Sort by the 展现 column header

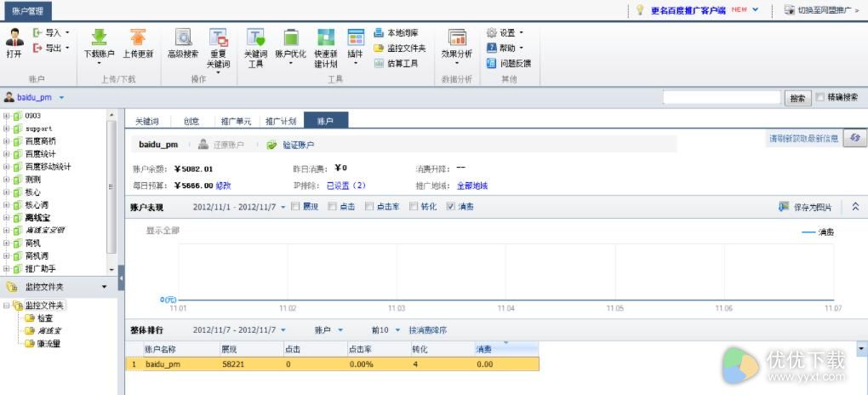point(251,350)
